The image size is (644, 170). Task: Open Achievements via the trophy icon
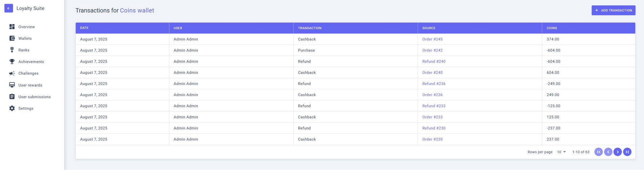(x=12, y=62)
